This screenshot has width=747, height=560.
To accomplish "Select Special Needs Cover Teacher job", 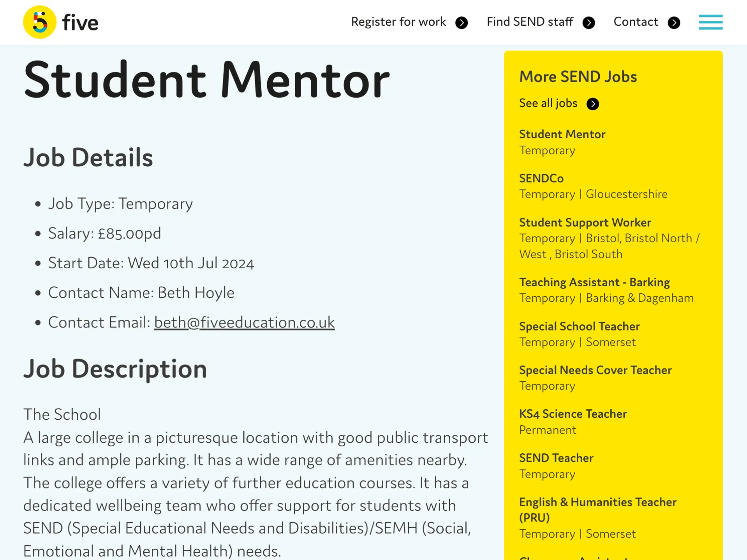I will 595,370.
